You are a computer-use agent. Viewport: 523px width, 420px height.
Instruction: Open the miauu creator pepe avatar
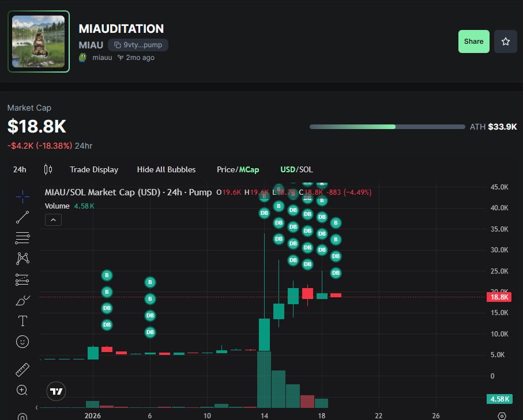82,58
